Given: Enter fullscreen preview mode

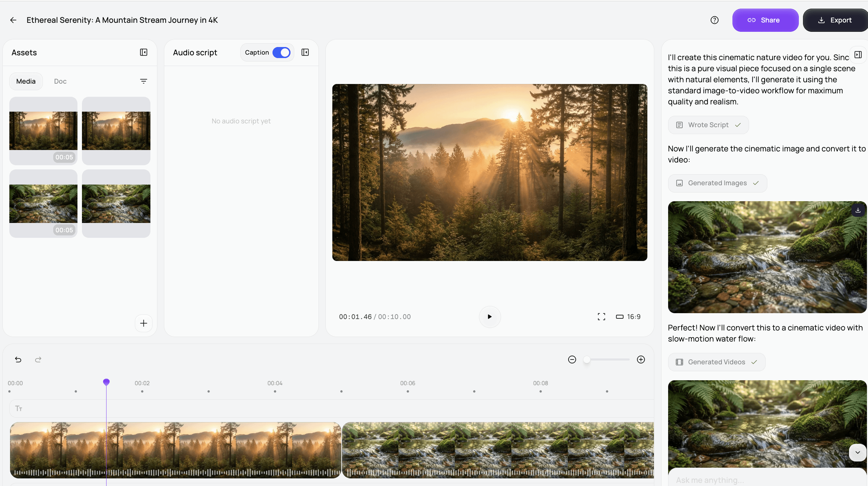Looking at the screenshot, I should pos(601,317).
